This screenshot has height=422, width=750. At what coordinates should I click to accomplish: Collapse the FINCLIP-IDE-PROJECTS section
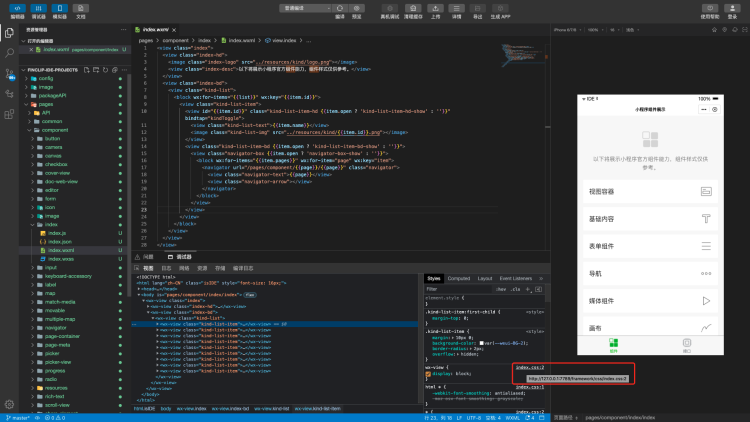tap(23, 70)
